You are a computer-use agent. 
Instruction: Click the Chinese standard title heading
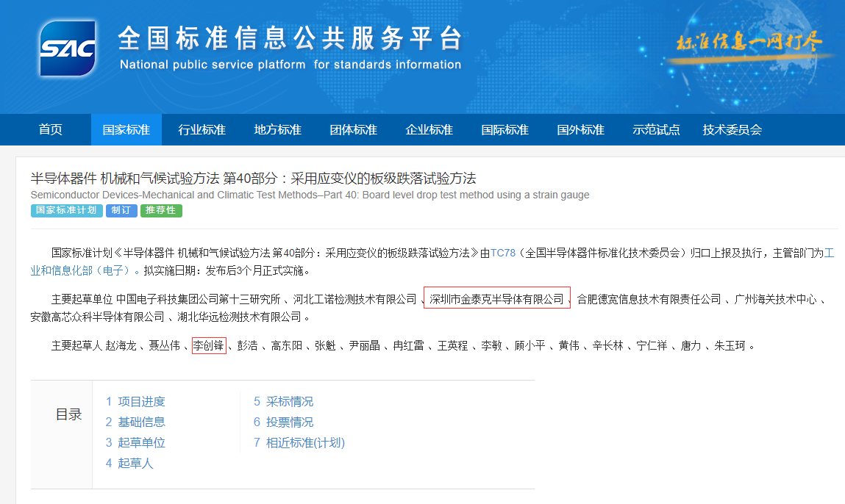pyautogui.click(x=253, y=179)
